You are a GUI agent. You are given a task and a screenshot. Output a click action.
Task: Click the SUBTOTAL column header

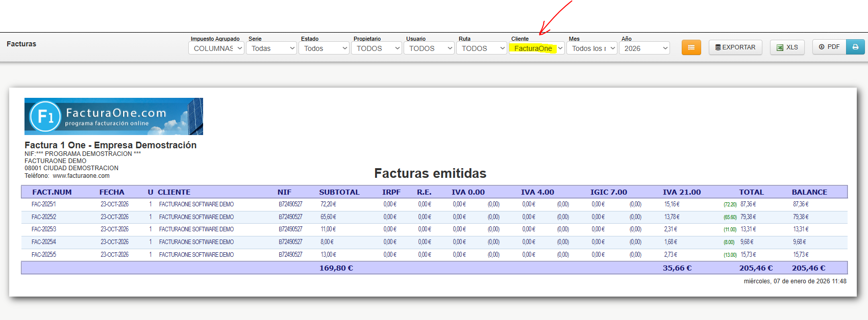pos(339,192)
